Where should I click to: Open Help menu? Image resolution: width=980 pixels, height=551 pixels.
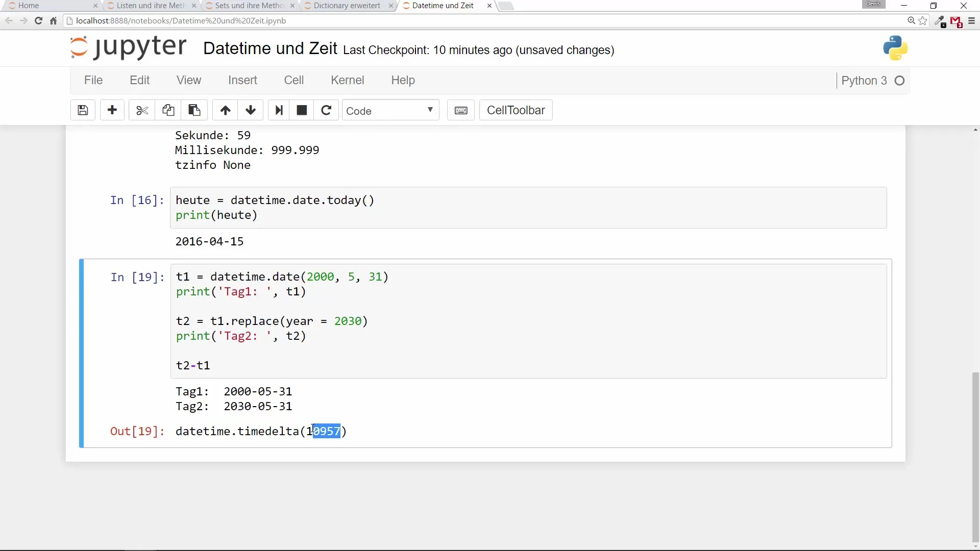point(403,80)
